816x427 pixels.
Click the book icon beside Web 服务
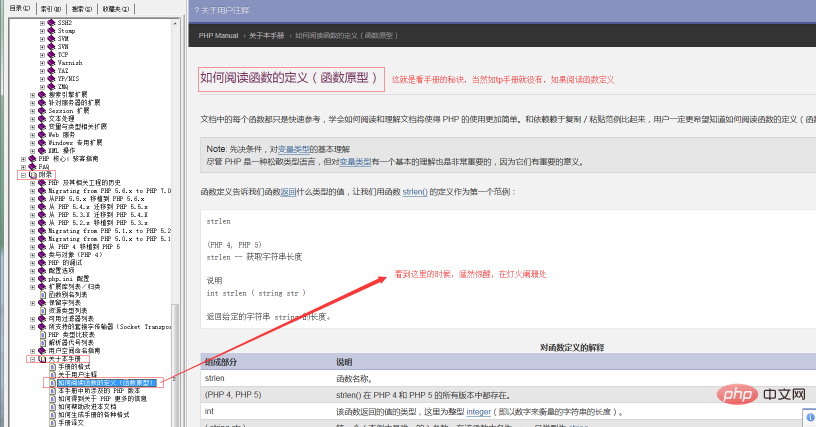(x=42, y=135)
